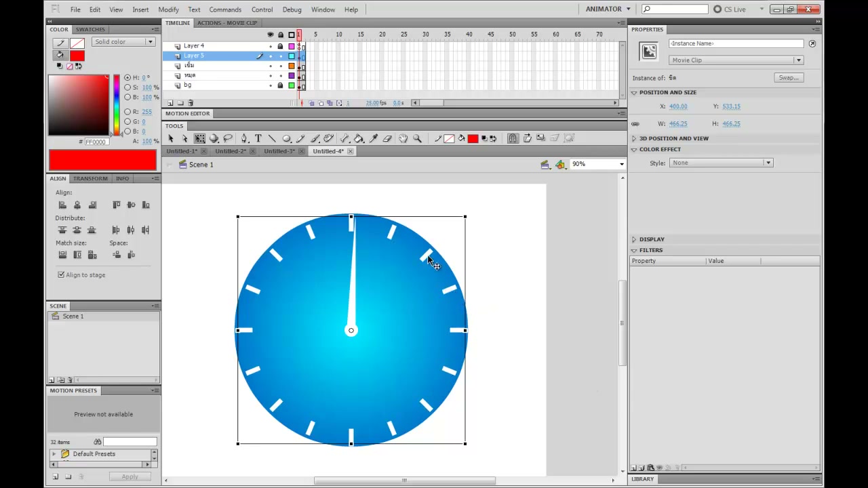Switch to the Transform tab
The height and width of the screenshot is (488, 868).
click(90, 178)
